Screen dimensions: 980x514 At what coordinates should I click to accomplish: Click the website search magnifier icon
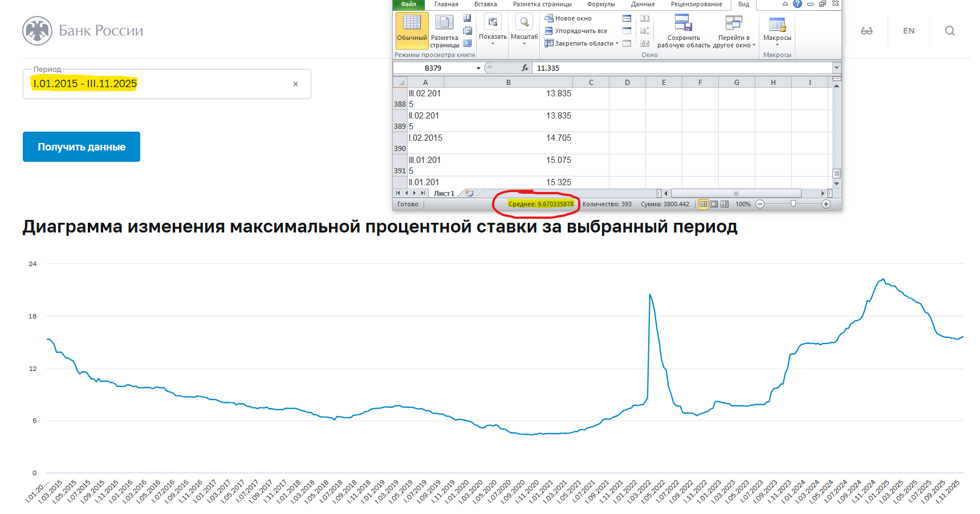click(x=950, y=31)
